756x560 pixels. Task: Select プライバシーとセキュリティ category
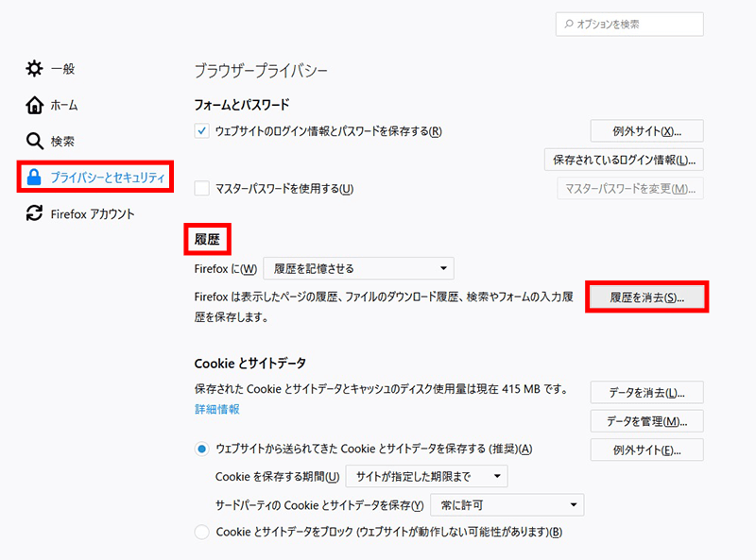pos(95,177)
